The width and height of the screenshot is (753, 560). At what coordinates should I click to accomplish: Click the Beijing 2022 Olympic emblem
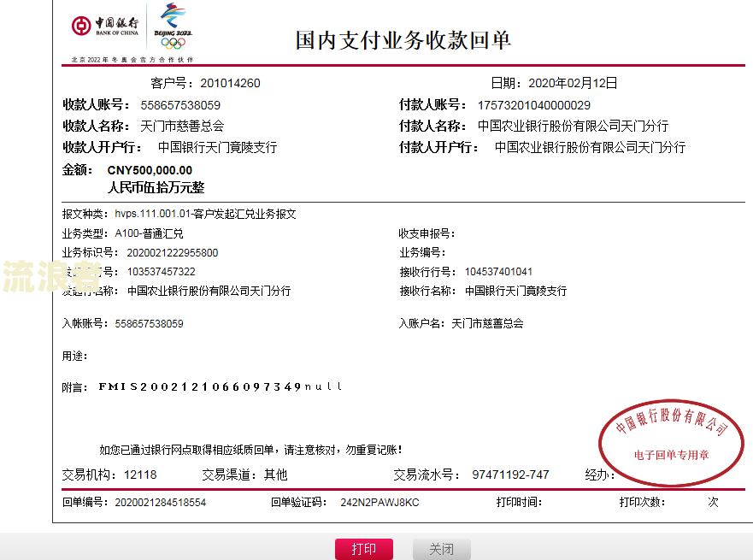tap(173, 27)
